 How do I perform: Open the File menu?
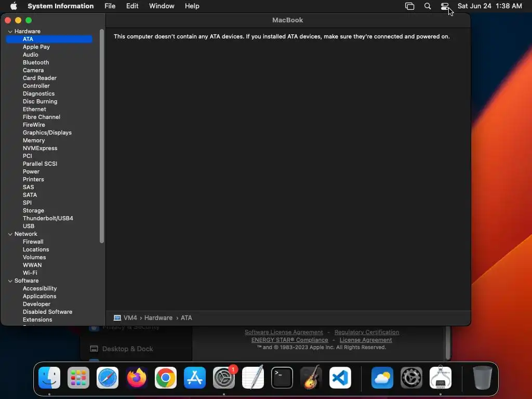pos(110,6)
